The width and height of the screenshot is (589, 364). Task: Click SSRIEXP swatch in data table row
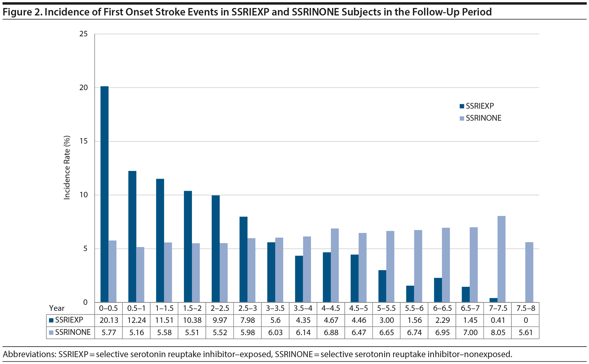click(x=51, y=320)
